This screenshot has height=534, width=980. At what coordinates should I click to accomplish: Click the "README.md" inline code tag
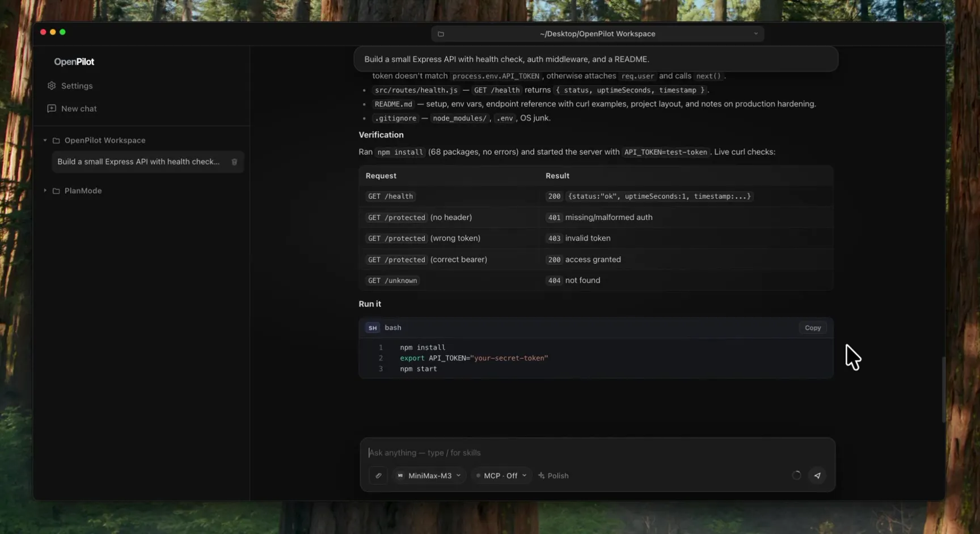[x=394, y=104]
